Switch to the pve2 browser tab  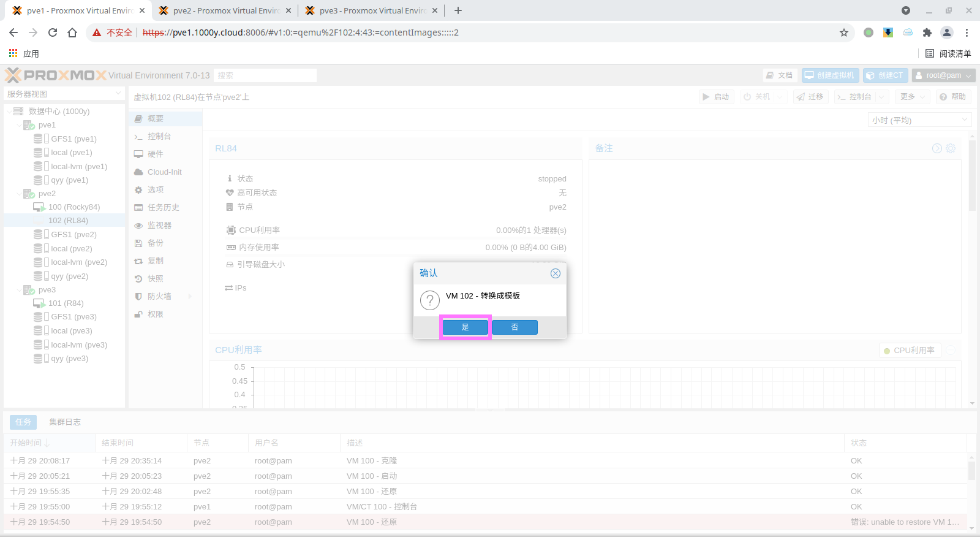point(224,10)
